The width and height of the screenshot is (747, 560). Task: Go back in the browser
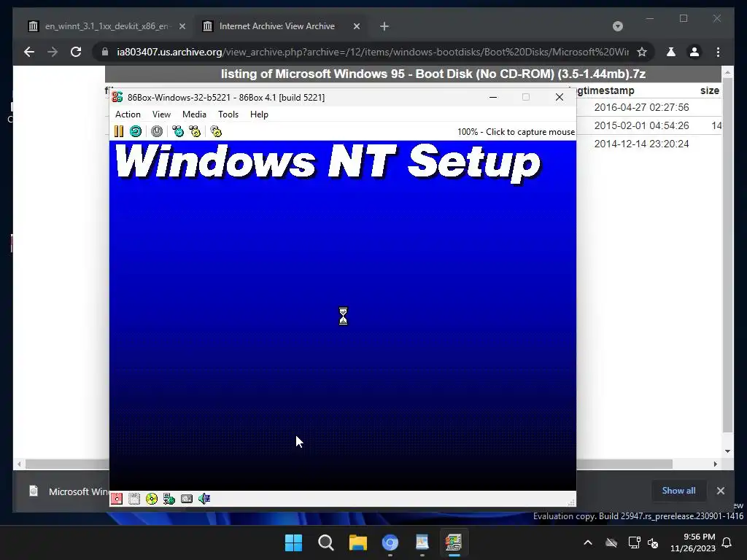(x=29, y=52)
